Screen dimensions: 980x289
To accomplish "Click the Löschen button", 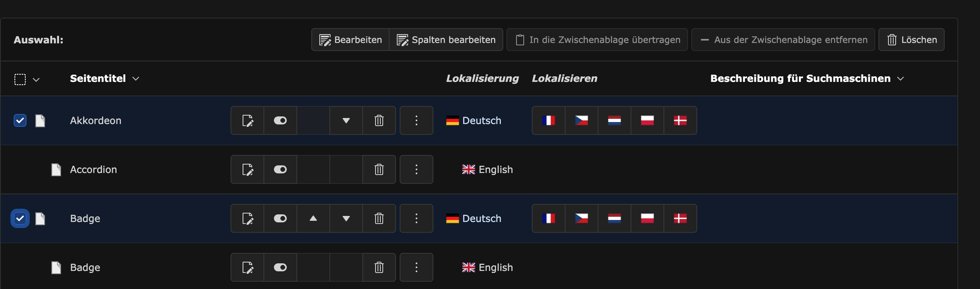I will coord(911,40).
